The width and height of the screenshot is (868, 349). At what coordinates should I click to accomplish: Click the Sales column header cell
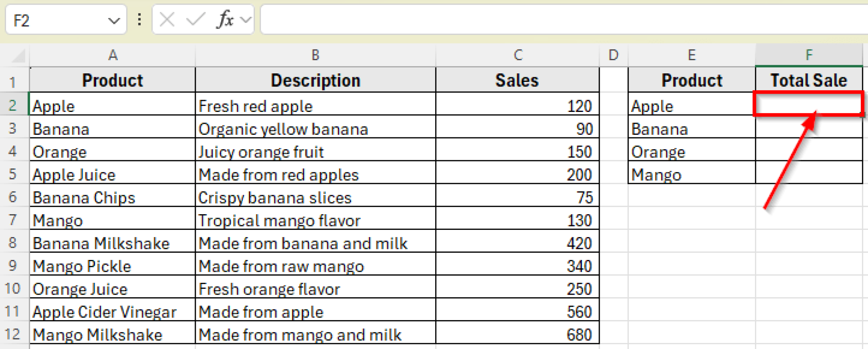[x=517, y=80]
